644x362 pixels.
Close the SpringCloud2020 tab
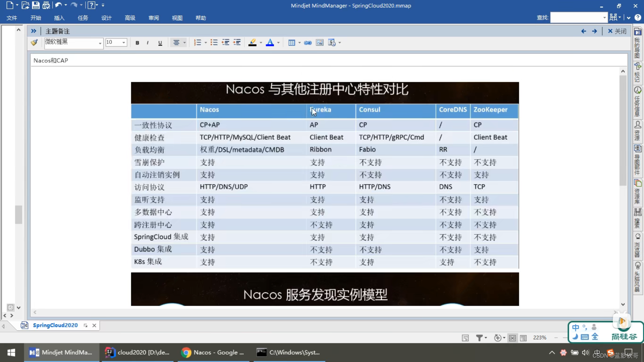[x=94, y=325]
